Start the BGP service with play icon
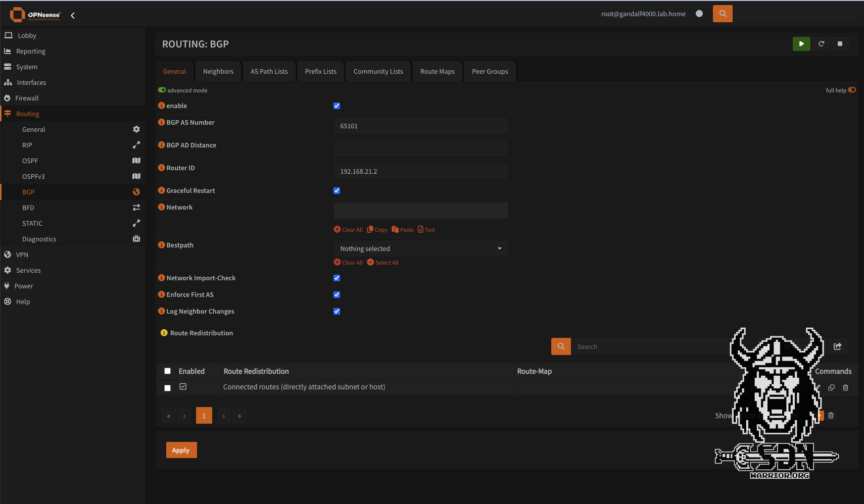 click(x=801, y=44)
